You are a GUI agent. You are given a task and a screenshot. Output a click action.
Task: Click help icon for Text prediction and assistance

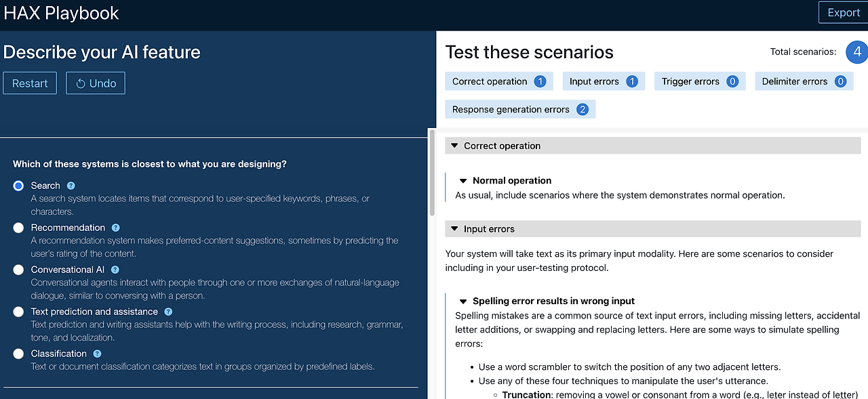[168, 312]
